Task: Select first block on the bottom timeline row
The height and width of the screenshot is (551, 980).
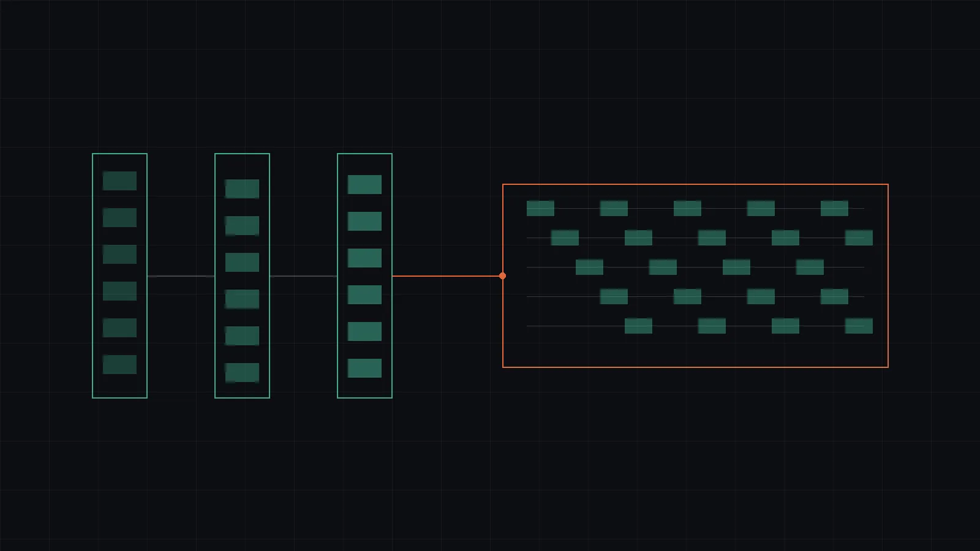Action: tap(638, 326)
